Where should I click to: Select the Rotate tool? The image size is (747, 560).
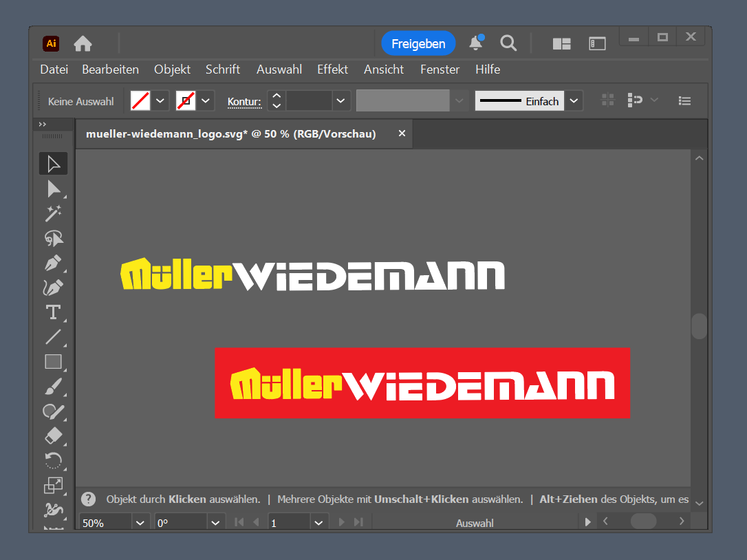pyautogui.click(x=54, y=460)
